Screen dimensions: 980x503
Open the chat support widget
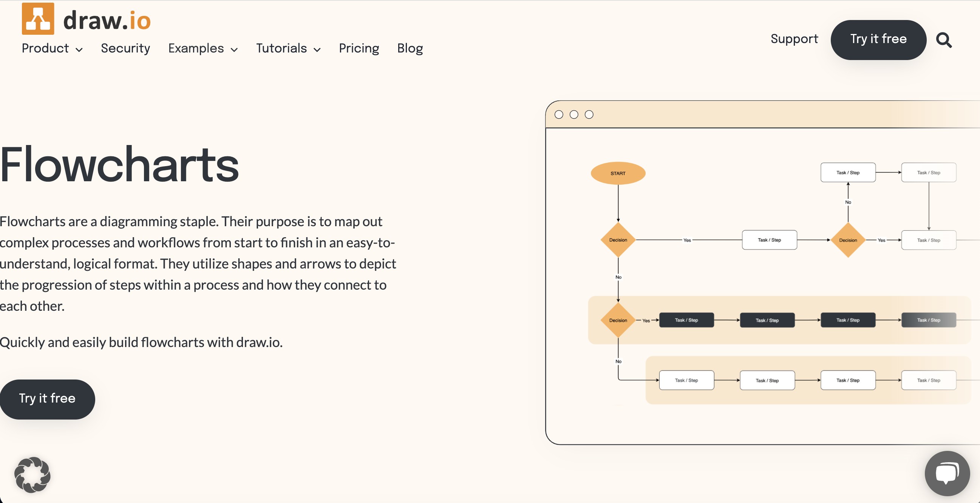947,473
